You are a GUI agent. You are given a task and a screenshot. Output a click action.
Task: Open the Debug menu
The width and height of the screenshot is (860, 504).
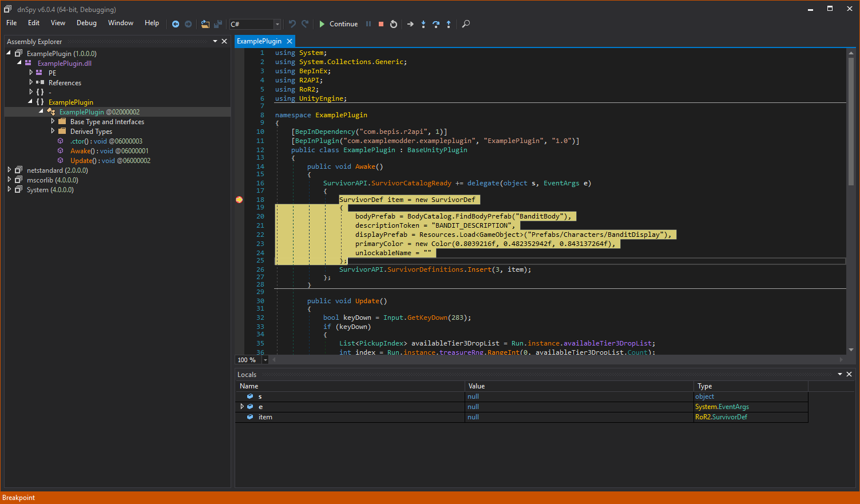(86, 23)
